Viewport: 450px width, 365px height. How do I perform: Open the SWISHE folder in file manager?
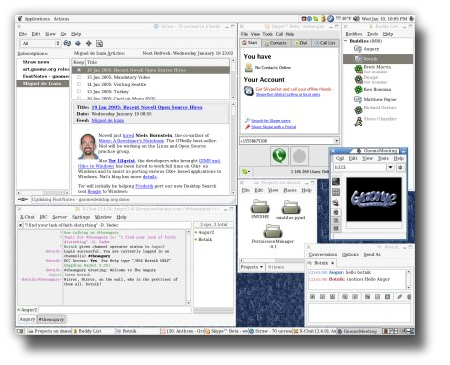tap(260, 209)
